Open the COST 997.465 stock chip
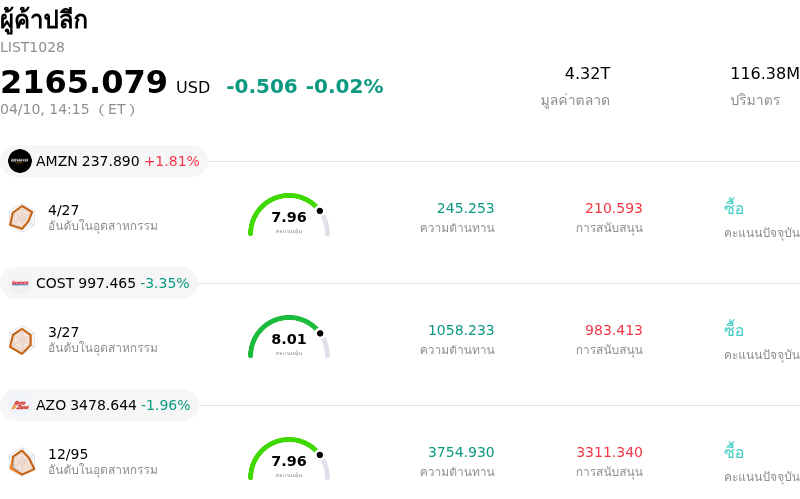Viewport: 800px width, 499px height. [100, 283]
